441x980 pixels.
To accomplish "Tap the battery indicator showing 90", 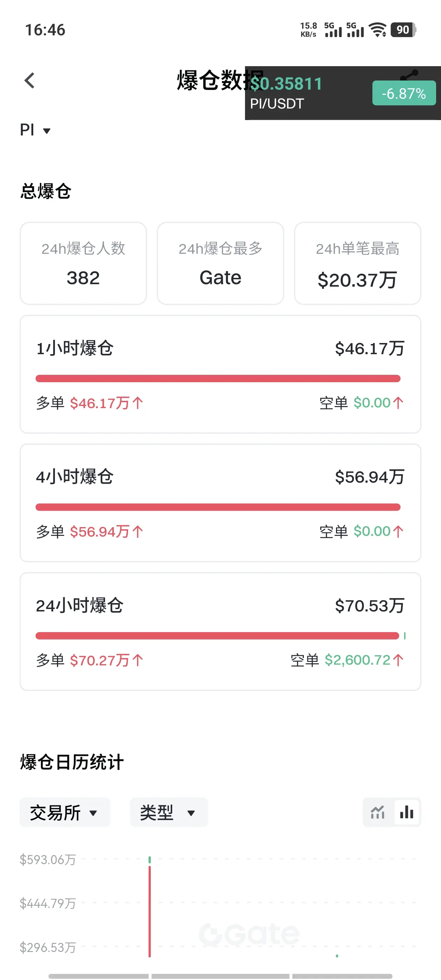I will pyautogui.click(x=403, y=30).
